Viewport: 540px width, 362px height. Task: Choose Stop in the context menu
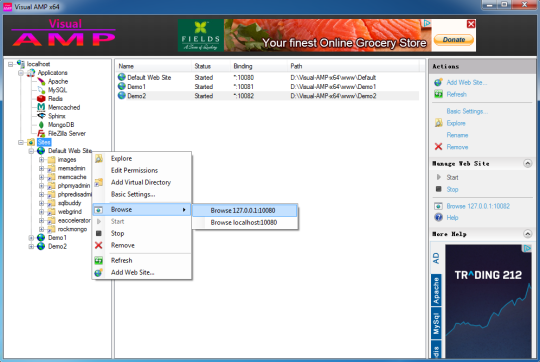pos(142,233)
